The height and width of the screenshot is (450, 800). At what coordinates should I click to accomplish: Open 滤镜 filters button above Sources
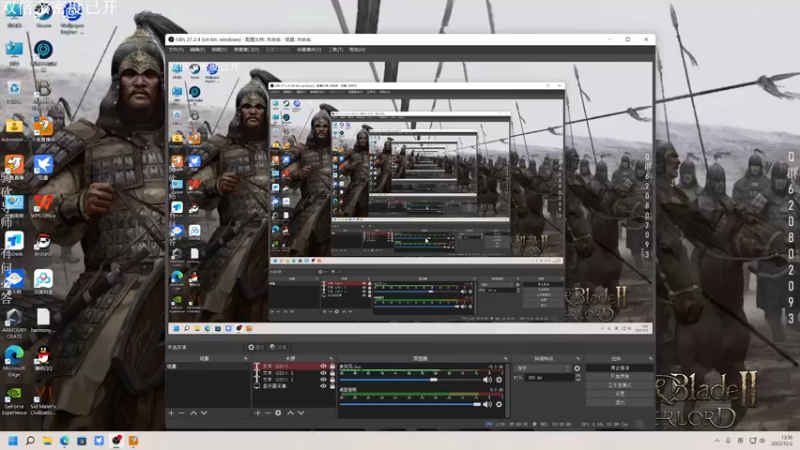278,347
